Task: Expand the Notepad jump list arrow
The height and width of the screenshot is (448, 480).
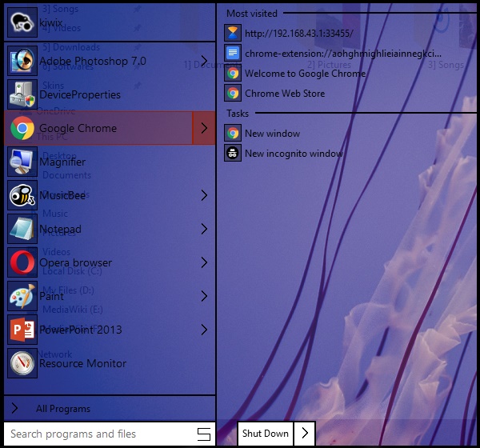Action: [204, 229]
